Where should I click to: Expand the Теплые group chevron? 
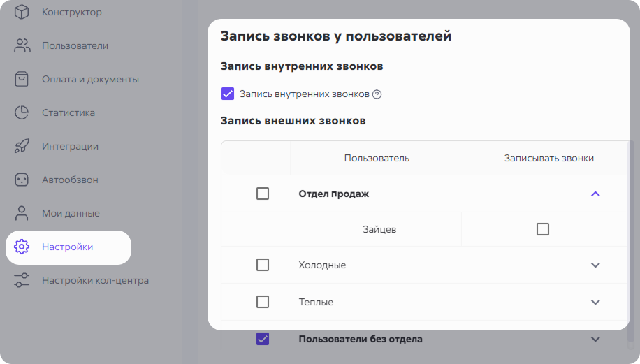click(595, 303)
